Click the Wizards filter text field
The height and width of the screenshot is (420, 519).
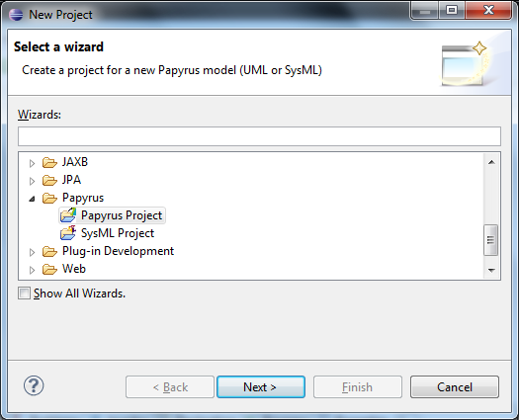[259, 136]
